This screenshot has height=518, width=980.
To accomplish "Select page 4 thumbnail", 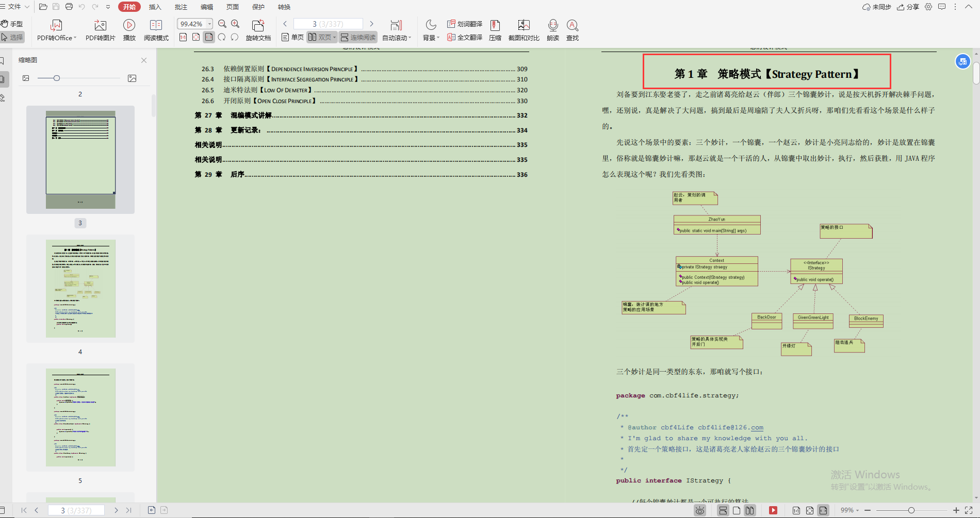I will [x=80, y=289].
